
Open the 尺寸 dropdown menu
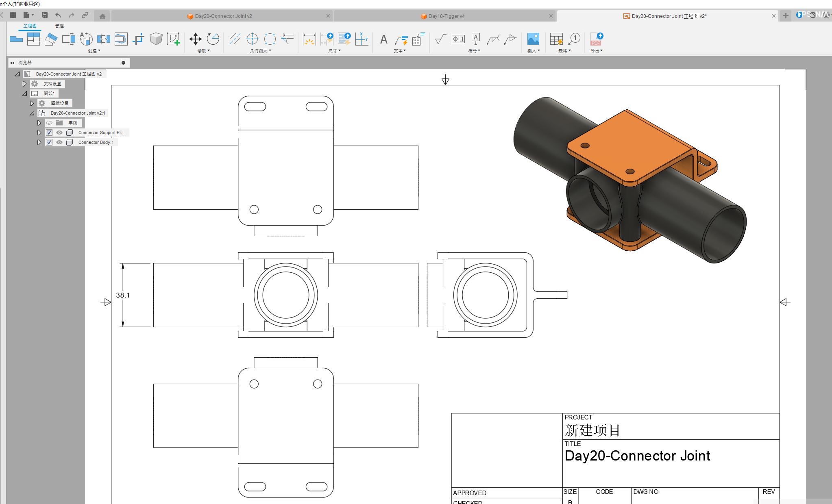coord(334,51)
